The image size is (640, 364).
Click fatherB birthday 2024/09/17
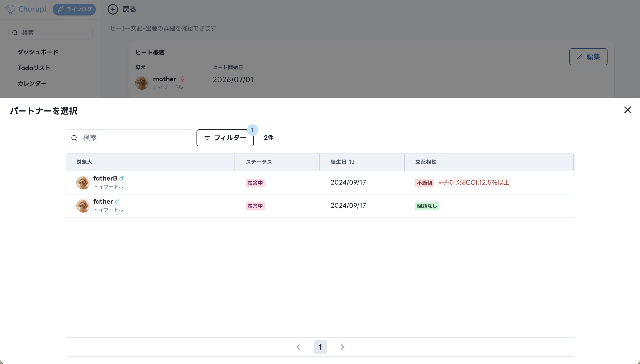pos(348,182)
